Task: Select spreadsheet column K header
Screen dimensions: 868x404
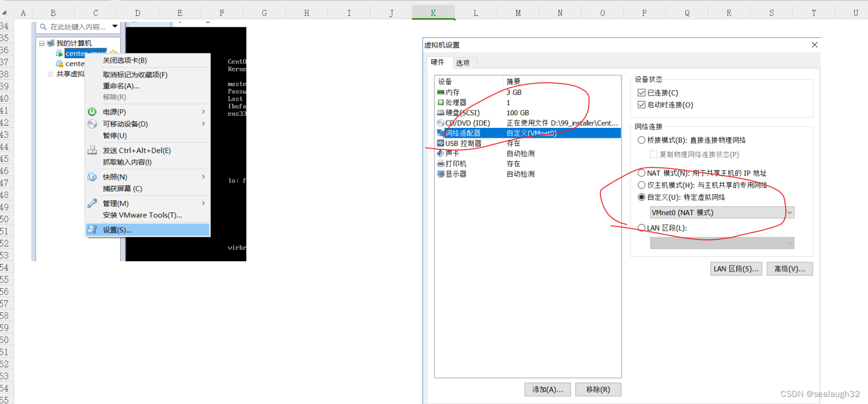Action: pos(433,13)
